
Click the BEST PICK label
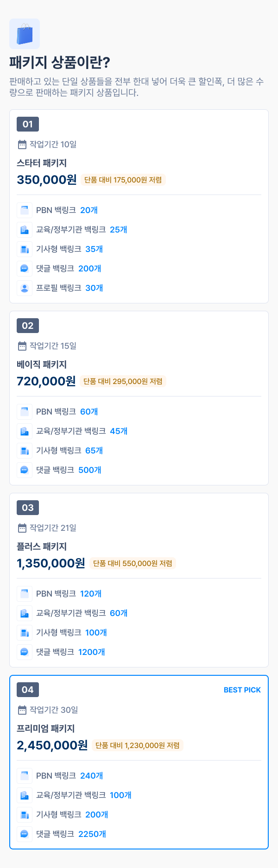242,690
